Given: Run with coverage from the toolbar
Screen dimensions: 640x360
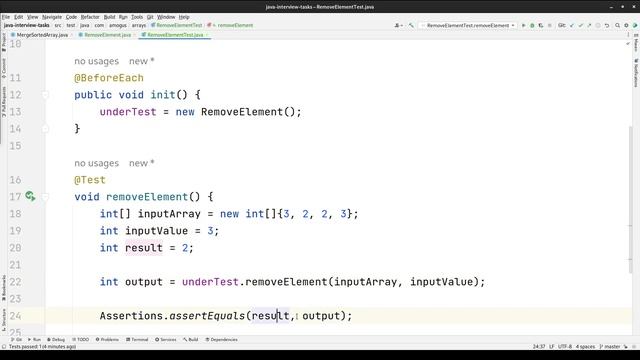Looking at the screenshot, I should click(541, 25).
